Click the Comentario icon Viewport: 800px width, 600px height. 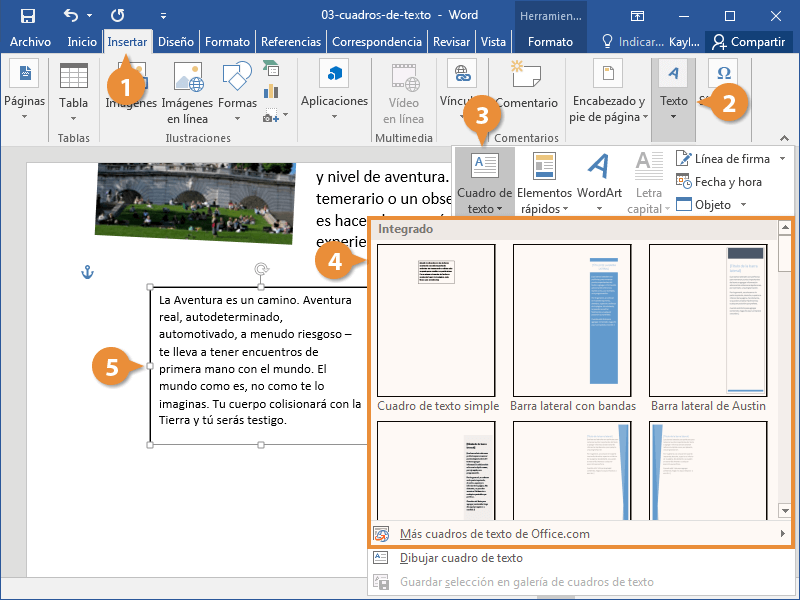pyautogui.click(x=526, y=74)
